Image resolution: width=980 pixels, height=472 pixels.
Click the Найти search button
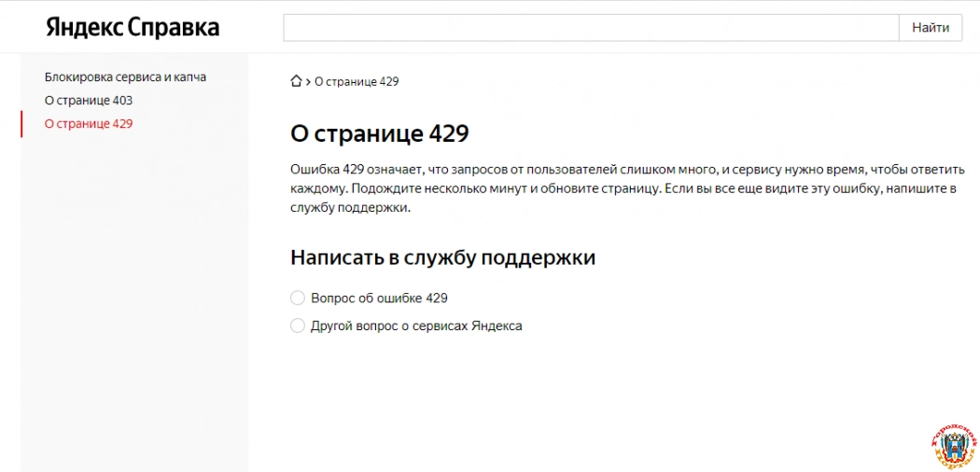(931, 27)
